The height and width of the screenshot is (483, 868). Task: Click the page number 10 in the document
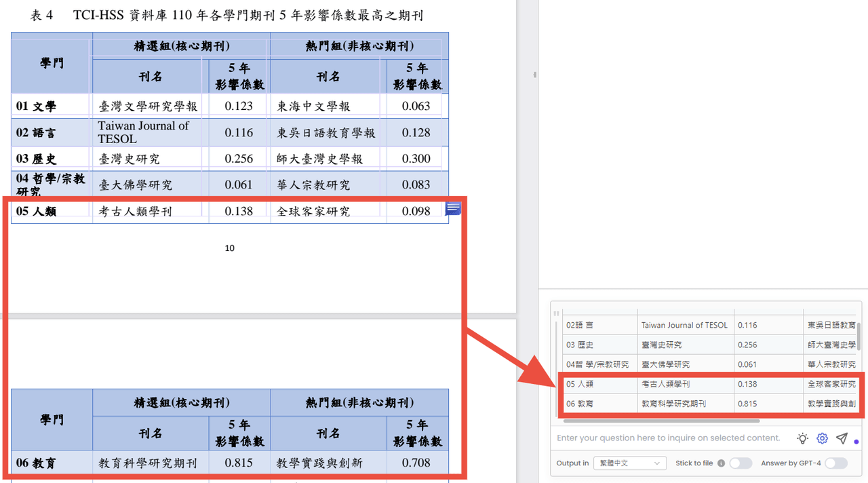[230, 248]
